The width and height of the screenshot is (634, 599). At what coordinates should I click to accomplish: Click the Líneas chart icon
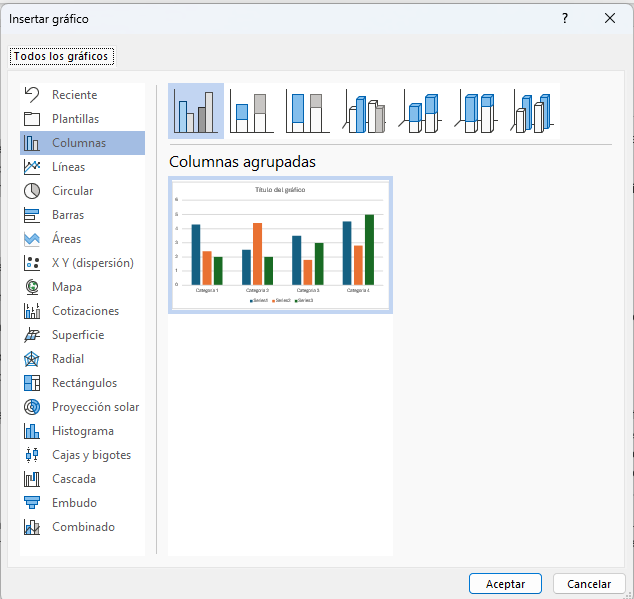click(32, 167)
